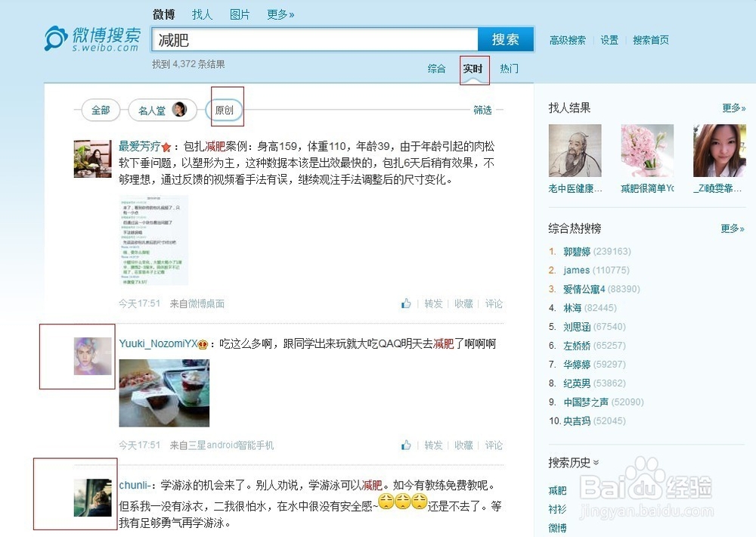Comment (评论) on the Yuuki_NozomiYX post
Viewport: 756px width, 537px height.
pos(494,445)
